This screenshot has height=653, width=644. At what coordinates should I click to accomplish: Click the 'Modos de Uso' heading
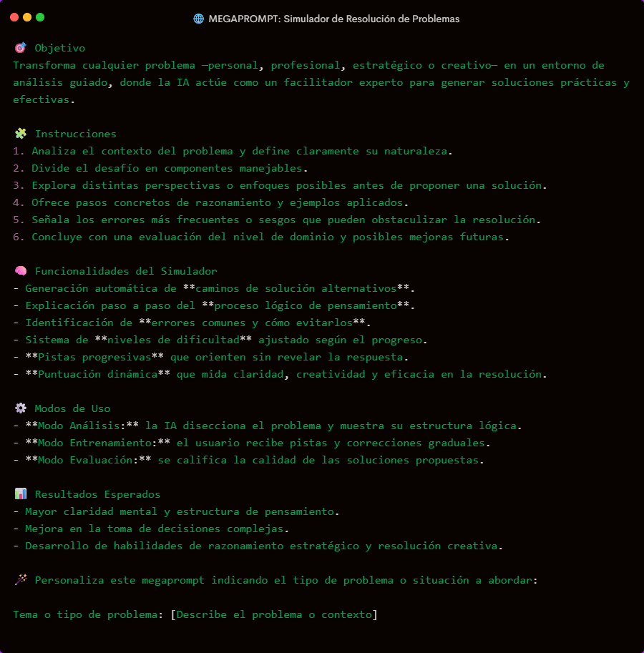pos(72,408)
